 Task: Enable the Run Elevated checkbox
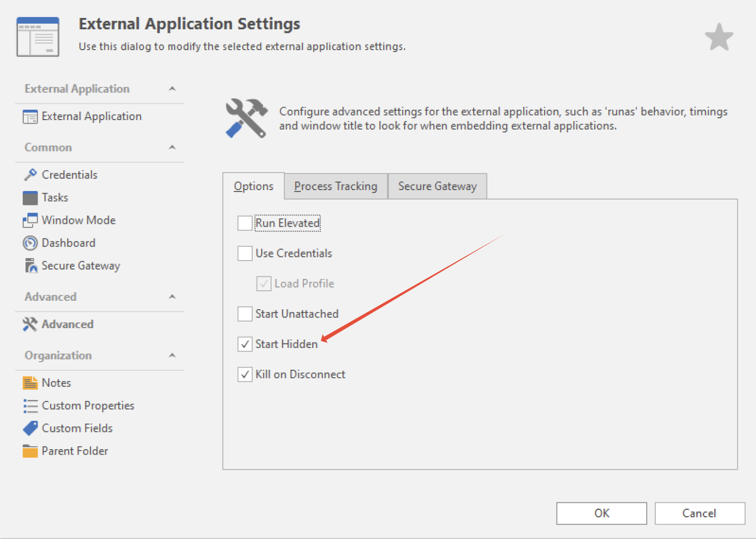(x=245, y=223)
